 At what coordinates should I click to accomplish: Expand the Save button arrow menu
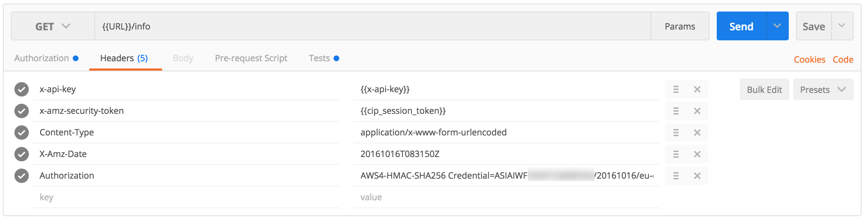(x=842, y=26)
